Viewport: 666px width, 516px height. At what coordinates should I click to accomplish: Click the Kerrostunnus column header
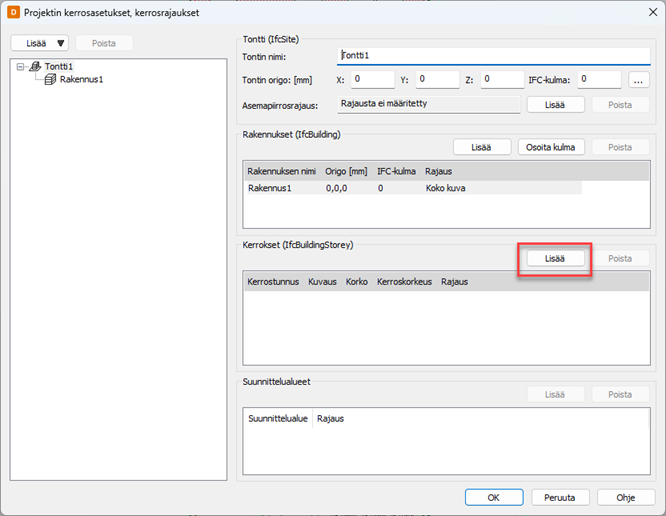click(273, 282)
